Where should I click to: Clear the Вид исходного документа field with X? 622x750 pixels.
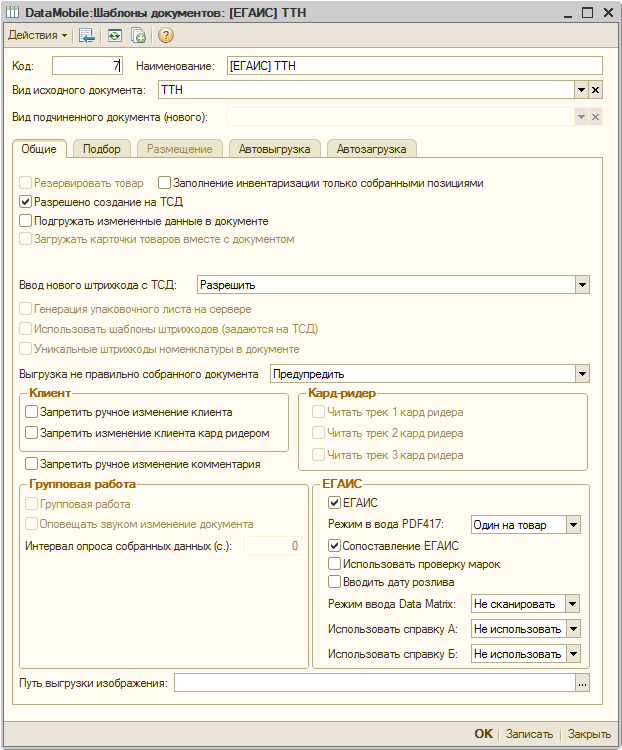[595, 90]
